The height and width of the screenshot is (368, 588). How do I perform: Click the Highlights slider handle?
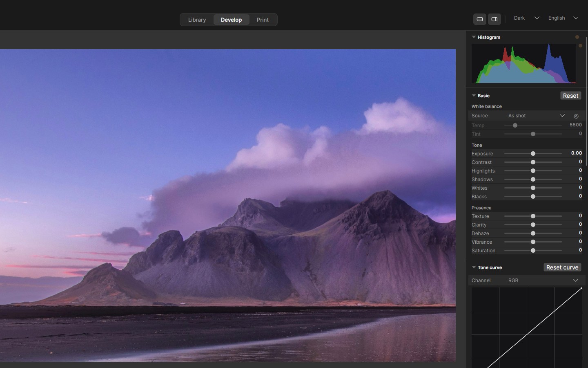pos(533,171)
